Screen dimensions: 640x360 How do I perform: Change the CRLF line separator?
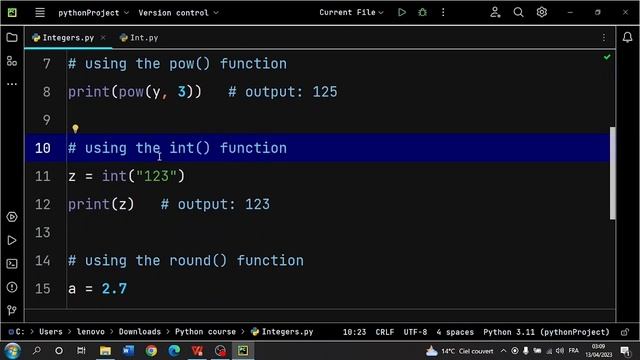(x=384, y=332)
